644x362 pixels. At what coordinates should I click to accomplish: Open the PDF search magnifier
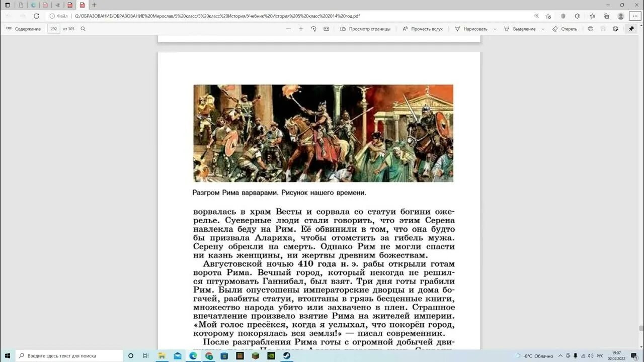pos(83,29)
